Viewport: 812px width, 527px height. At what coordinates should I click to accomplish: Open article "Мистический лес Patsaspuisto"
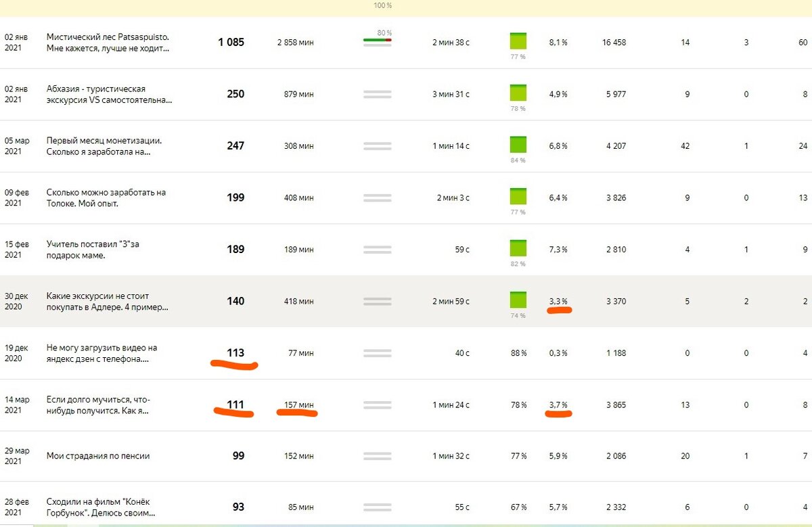click(x=108, y=43)
